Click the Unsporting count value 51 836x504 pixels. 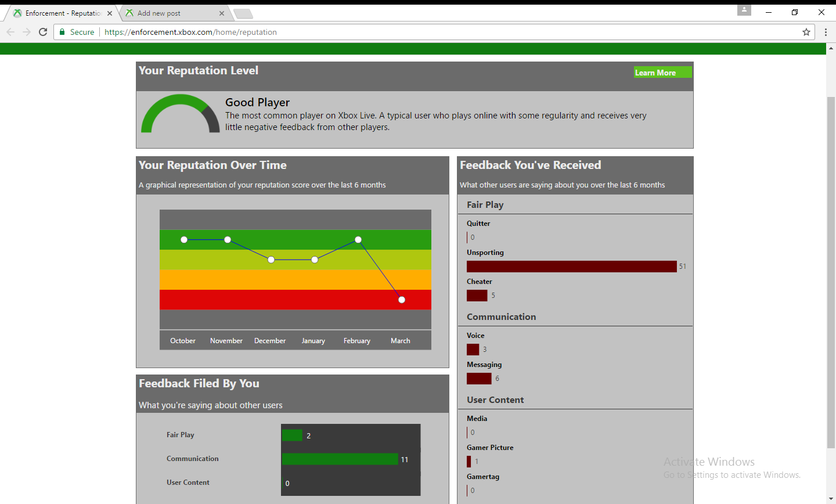coord(683,267)
